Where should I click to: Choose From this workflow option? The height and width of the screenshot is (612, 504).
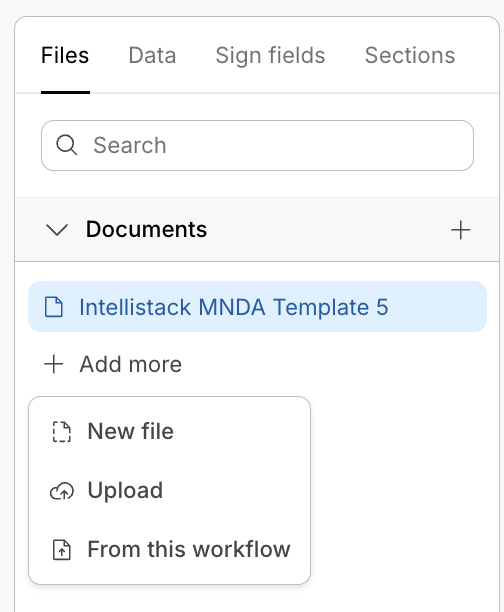click(x=169, y=549)
